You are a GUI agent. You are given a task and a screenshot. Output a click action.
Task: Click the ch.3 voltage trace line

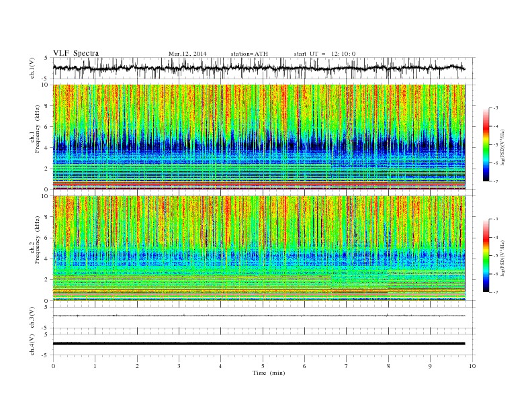[259, 316]
